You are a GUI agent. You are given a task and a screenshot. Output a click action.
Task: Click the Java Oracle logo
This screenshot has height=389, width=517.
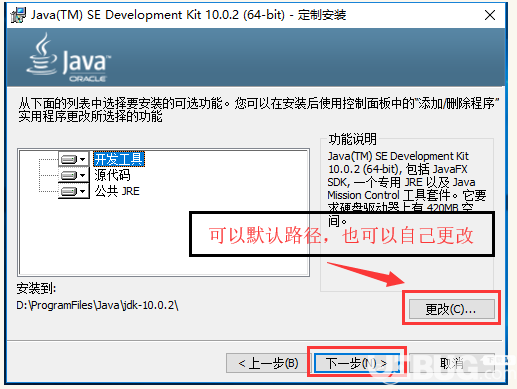click(69, 58)
